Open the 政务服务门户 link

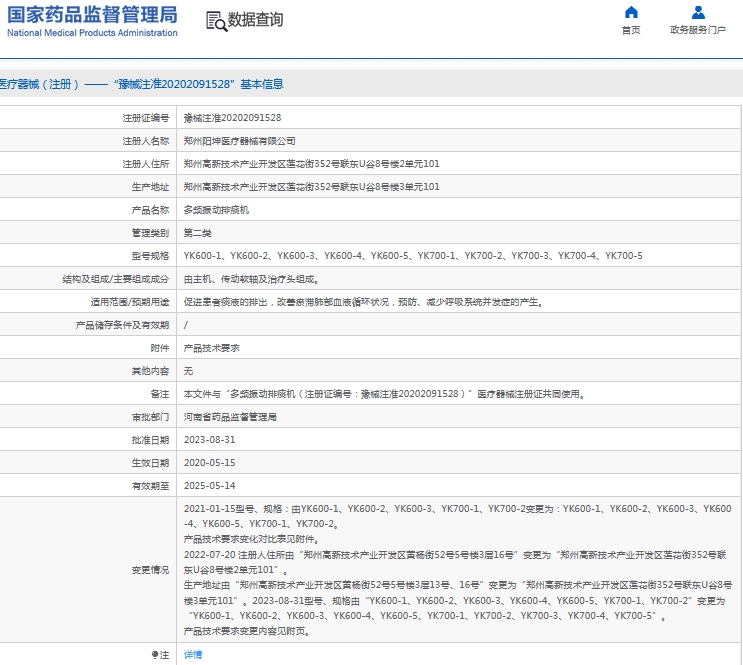point(698,30)
